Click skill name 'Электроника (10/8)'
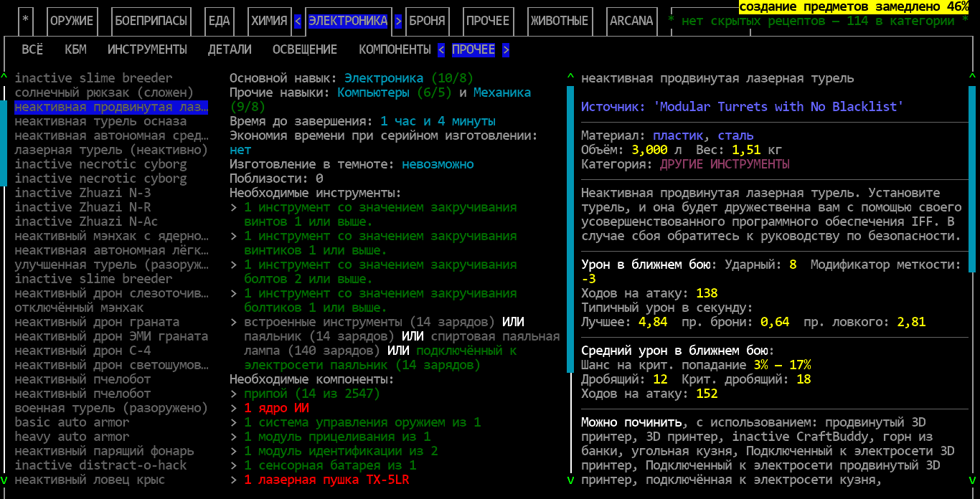This screenshot has width=980, height=499. [409, 78]
